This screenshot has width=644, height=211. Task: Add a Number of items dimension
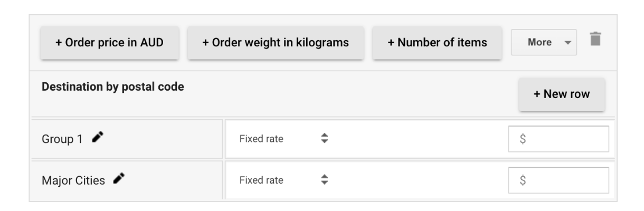pos(437,42)
